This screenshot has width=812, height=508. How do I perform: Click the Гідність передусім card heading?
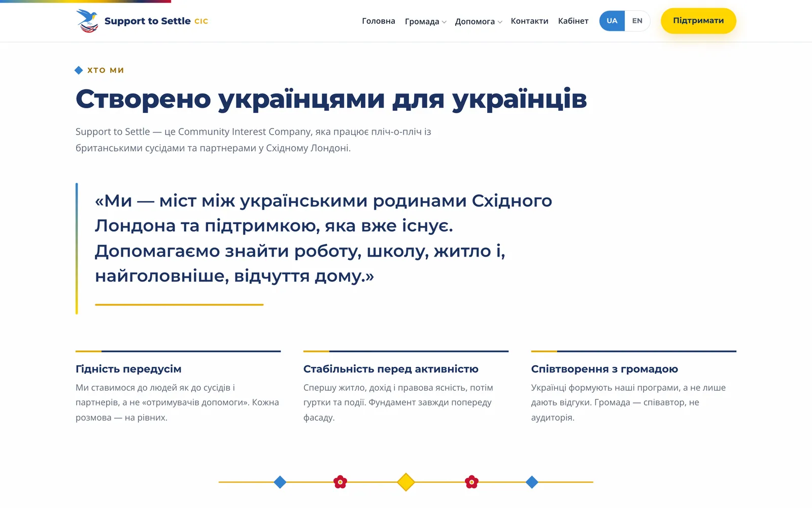(128, 369)
